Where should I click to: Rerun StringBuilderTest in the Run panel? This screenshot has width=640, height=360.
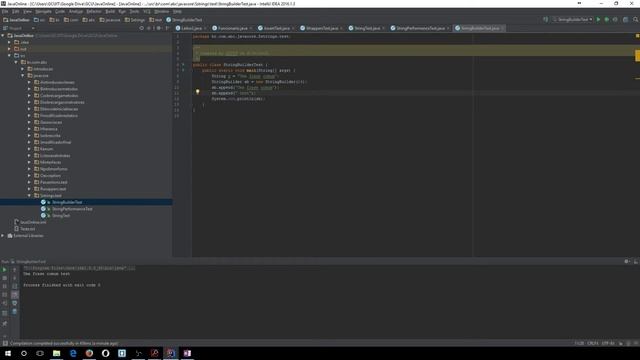[x=4, y=270]
